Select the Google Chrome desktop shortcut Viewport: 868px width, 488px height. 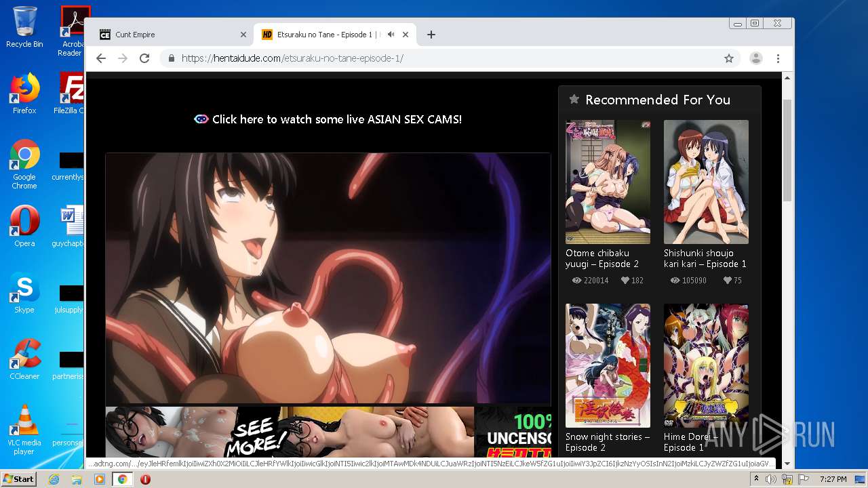click(x=24, y=164)
